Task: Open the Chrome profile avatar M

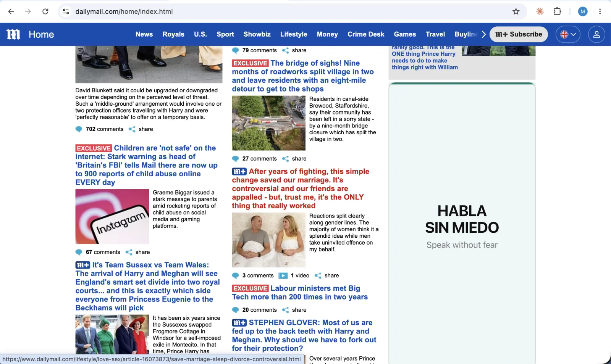Action: point(583,11)
